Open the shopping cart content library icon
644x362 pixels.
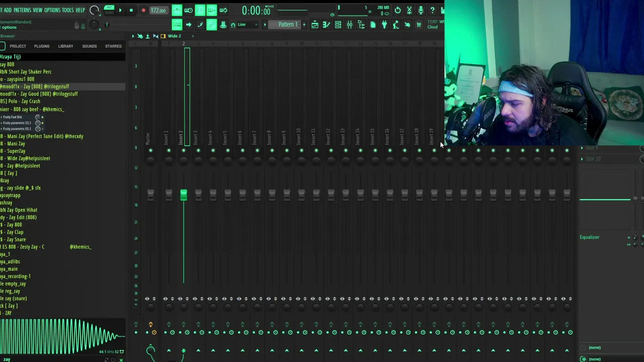[419, 25]
